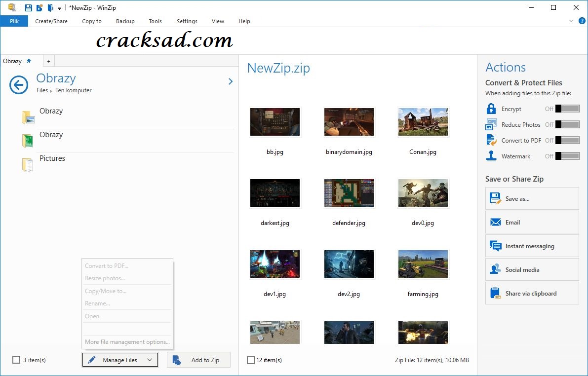Turn on the Encrypt switch
588x376 pixels.
567,109
